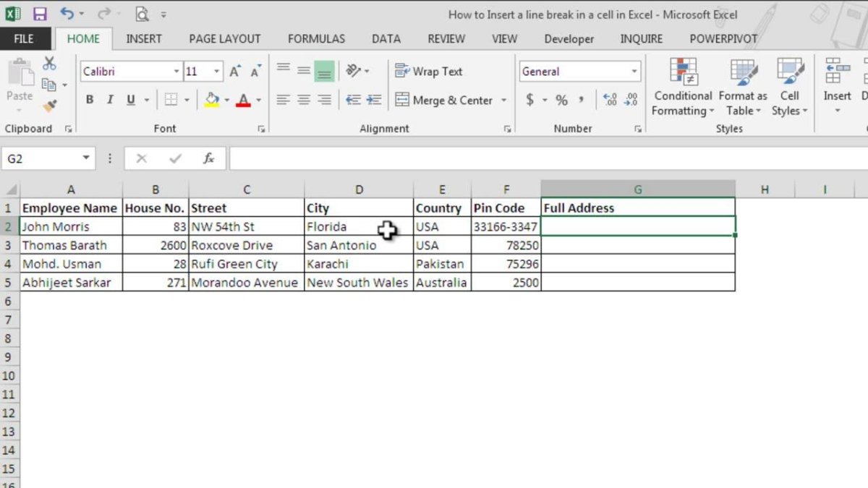Toggle Bottom Align button
868x488 pixels.
pos(325,71)
